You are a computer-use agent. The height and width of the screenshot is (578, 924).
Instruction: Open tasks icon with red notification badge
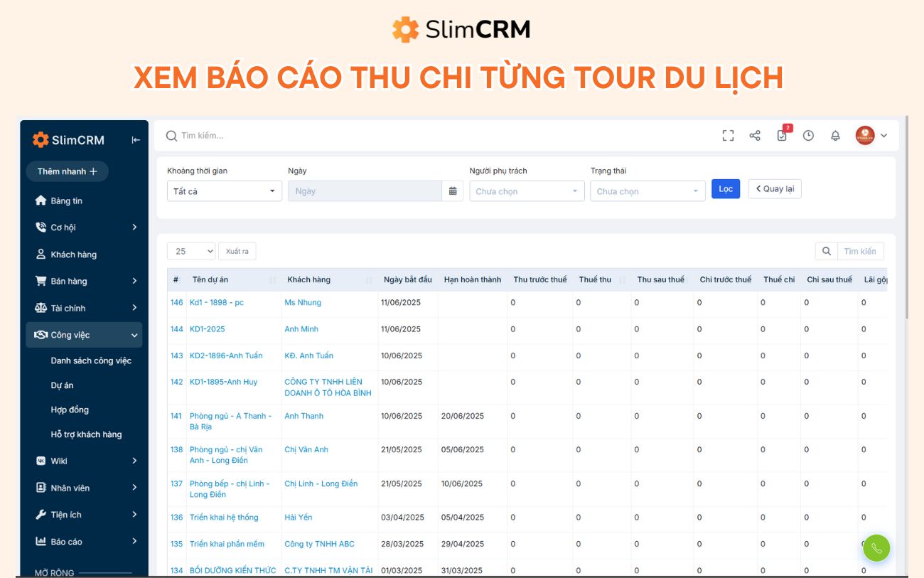point(781,135)
